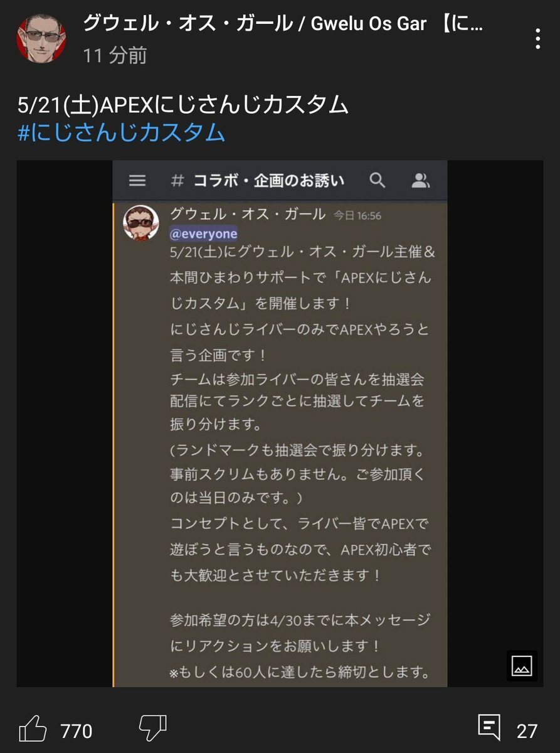Open the attached Discord screenshot image
560x753 pixels.
click(280, 424)
